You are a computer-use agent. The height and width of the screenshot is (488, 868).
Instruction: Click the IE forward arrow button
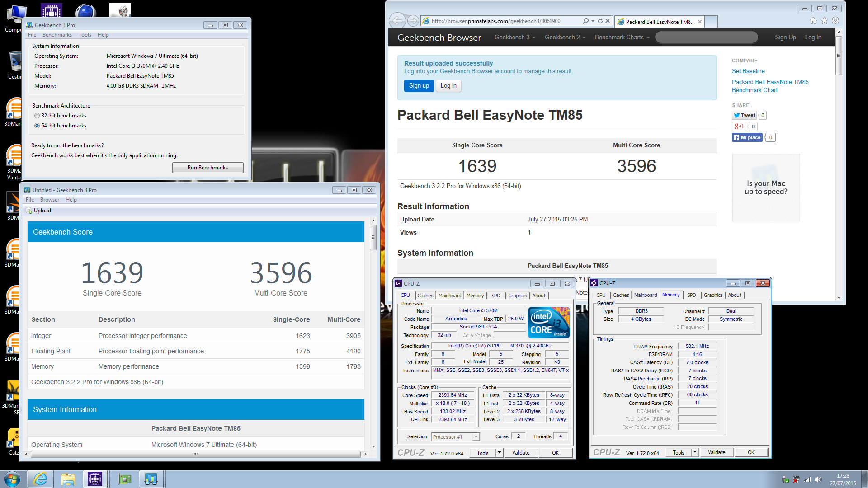[413, 21]
